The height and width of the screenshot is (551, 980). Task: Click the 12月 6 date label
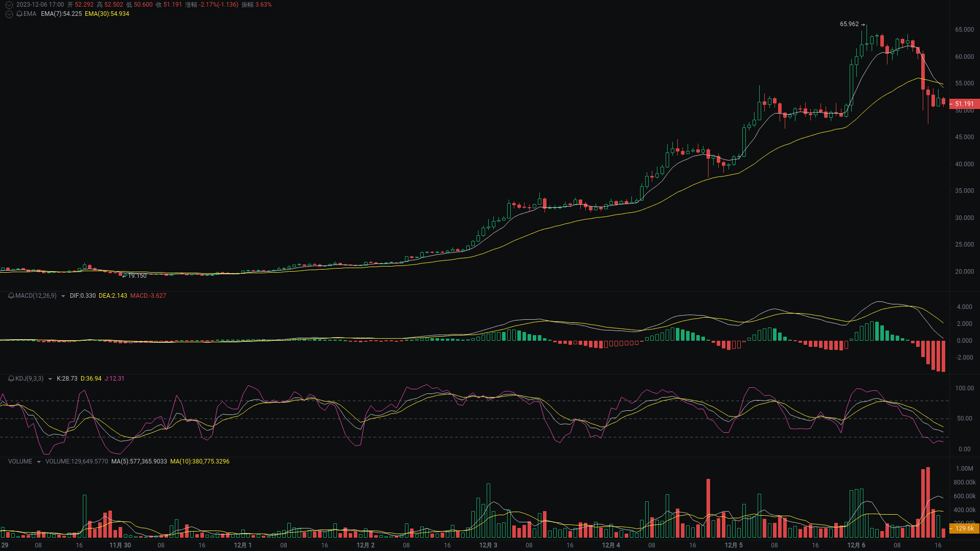coord(856,545)
